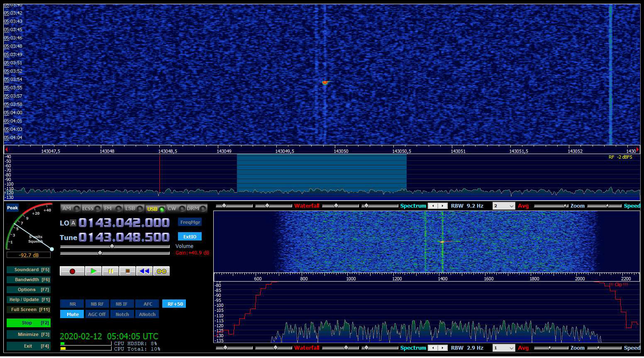Click the Volume slider thumb
The image size is (644, 358).
pyautogui.click(x=112, y=247)
